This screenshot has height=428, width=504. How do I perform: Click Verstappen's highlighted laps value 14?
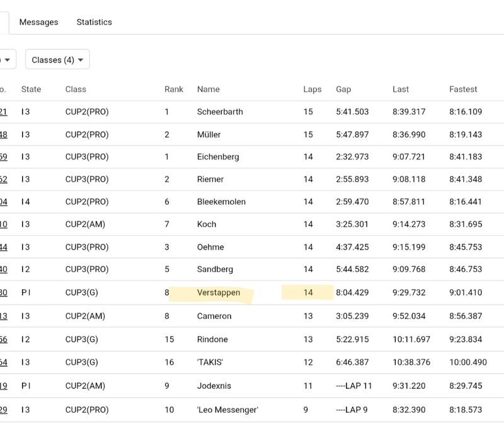[308, 292]
